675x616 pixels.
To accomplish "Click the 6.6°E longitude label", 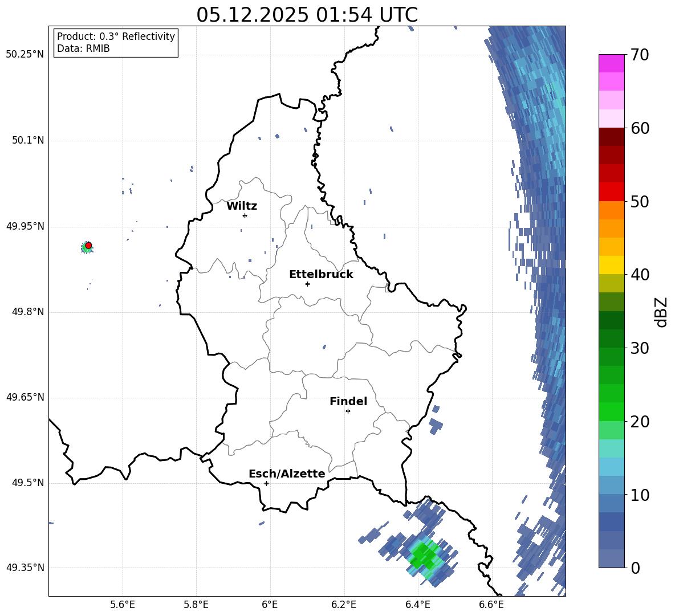I will [491, 605].
